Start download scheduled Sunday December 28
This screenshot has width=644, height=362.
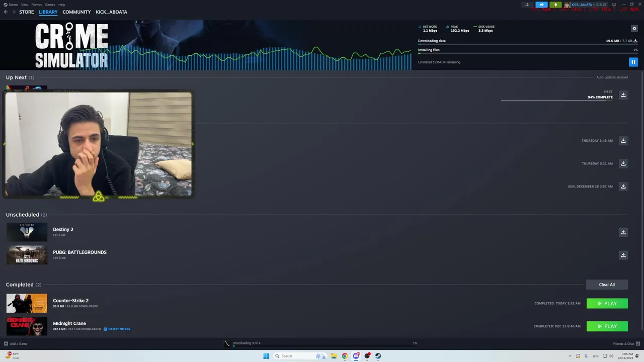click(x=623, y=187)
